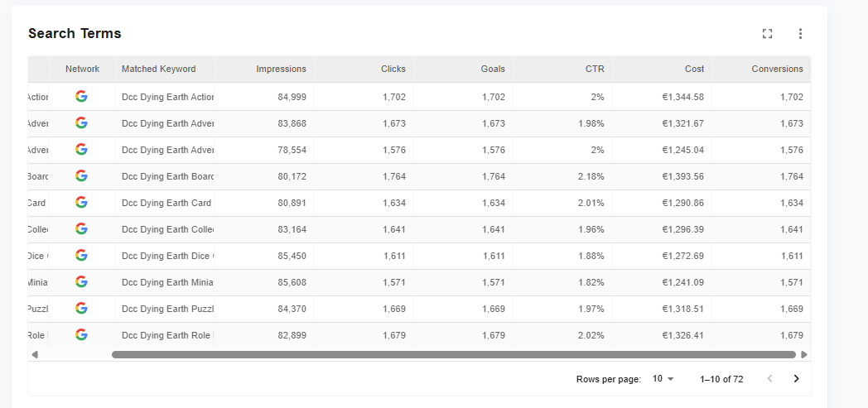
Task: Click the €1,318.51 cost cell
Action: pos(662,309)
